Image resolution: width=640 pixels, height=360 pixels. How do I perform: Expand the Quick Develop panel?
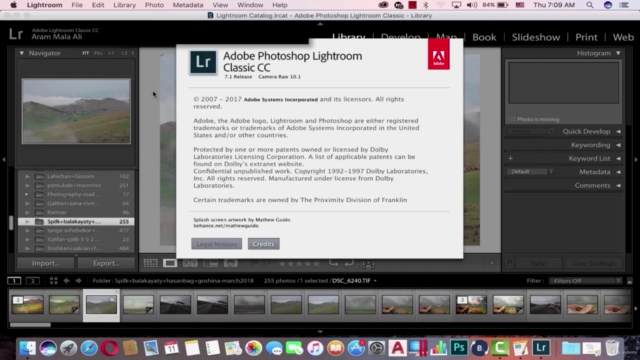tap(618, 131)
